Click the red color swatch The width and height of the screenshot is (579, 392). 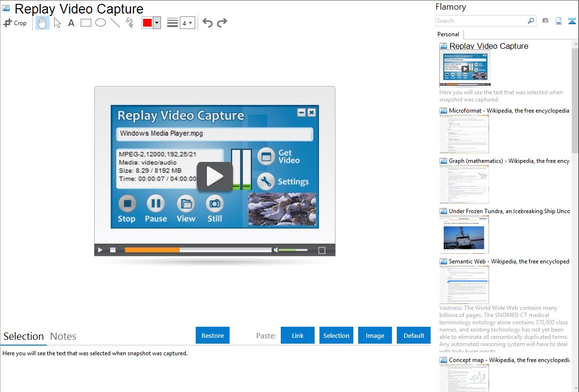(147, 23)
